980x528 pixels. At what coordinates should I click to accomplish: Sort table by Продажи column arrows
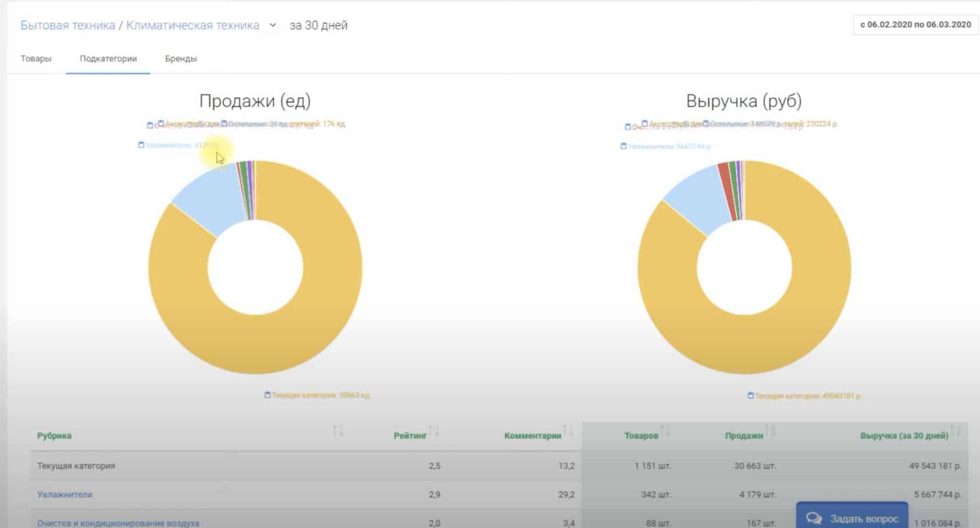coord(770,431)
